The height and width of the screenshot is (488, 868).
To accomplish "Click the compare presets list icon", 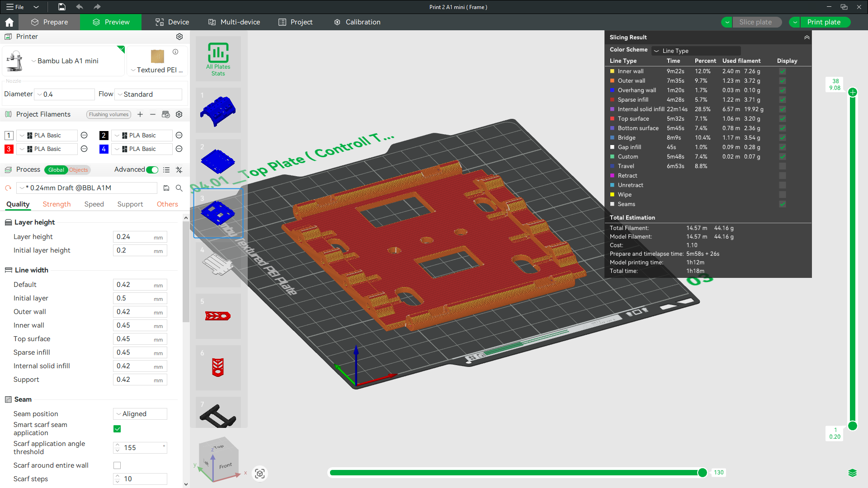I will tap(166, 170).
